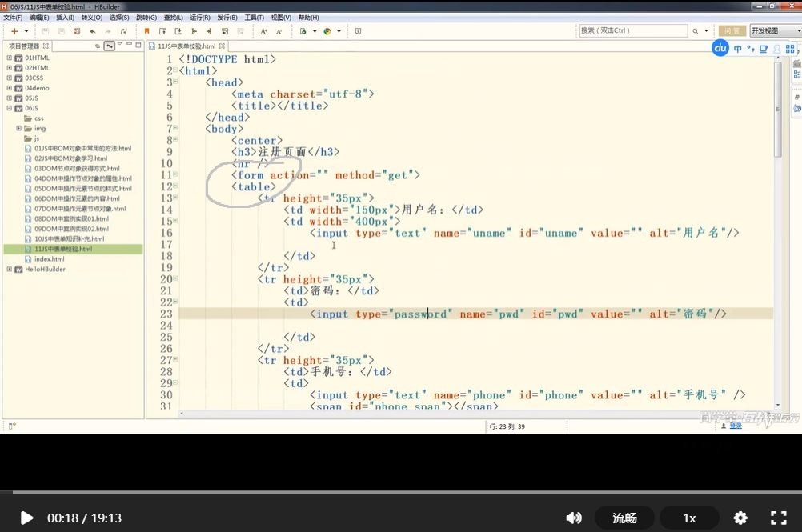The width and height of the screenshot is (802, 532).
Task: Expand the 02HTML project node
Action: (10, 68)
